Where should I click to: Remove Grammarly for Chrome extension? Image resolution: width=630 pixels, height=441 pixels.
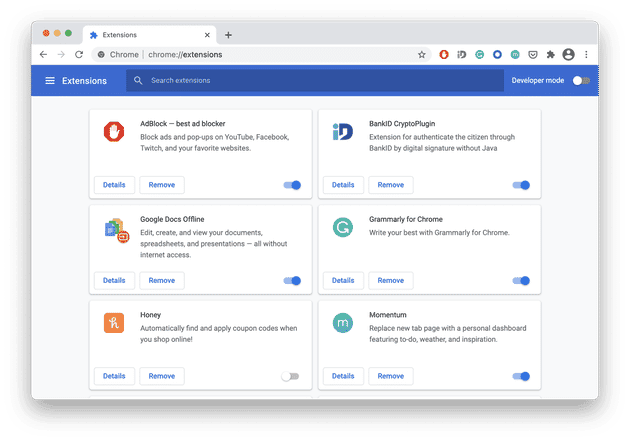pyautogui.click(x=391, y=280)
